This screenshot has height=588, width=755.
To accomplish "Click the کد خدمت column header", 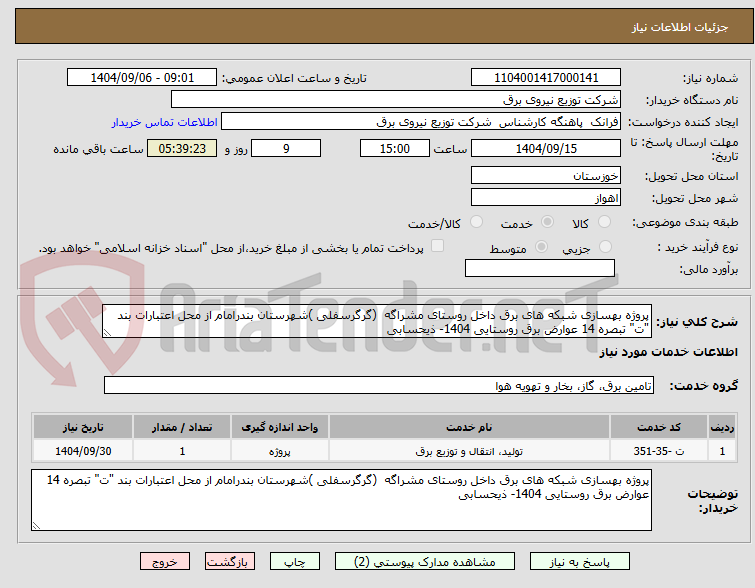I will point(659,427).
